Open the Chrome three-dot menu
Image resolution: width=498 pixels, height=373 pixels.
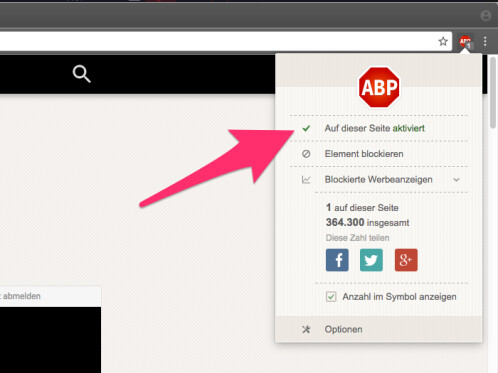pos(485,42)
